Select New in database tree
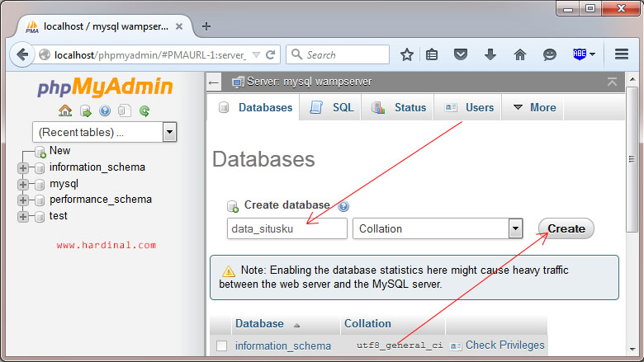This screenshot has width=644, height=362. 59,151
